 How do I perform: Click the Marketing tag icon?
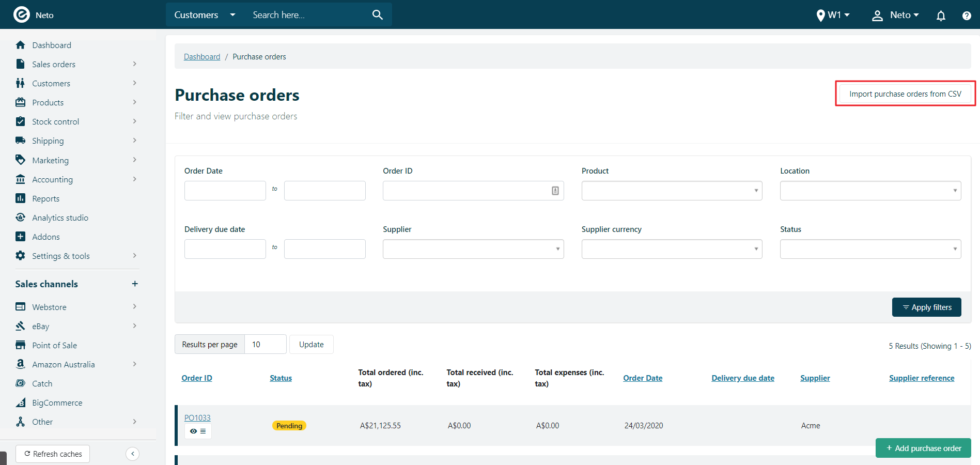point(21,160)
